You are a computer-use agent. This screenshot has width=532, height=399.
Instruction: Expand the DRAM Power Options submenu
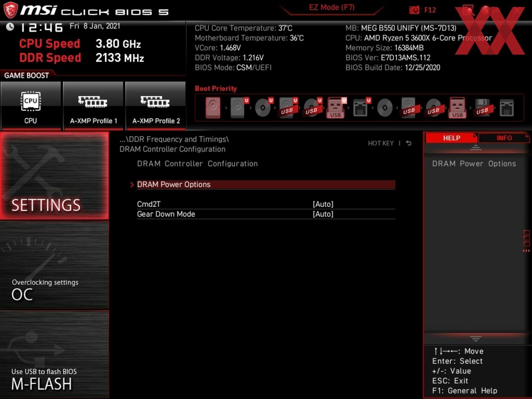pyautogui.click(x=266, y=185)
